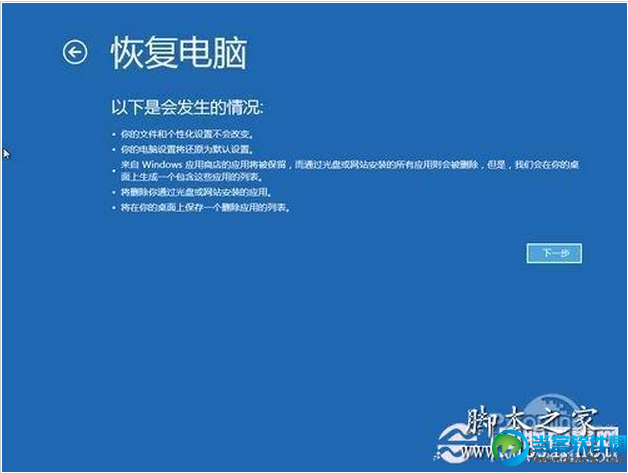
Task: Click the bullet about 文件和个性化设置不会改变
Action: [x=187, y=134]
